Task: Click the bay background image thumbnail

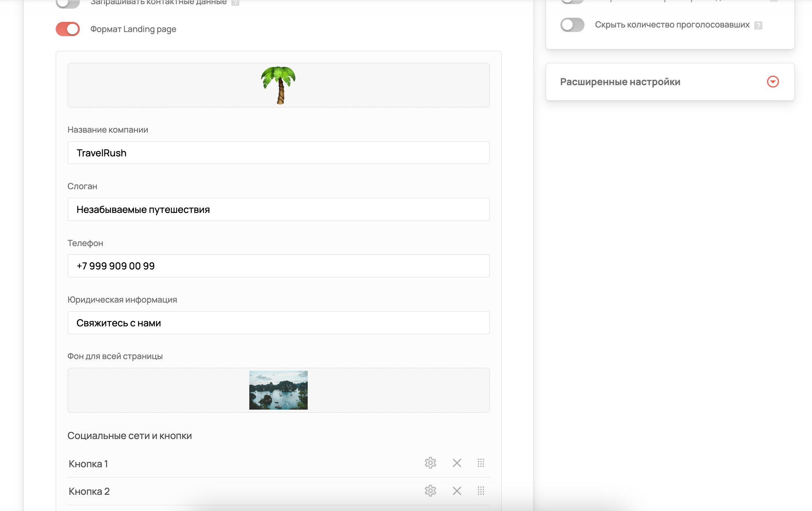Action: point(278,390)
